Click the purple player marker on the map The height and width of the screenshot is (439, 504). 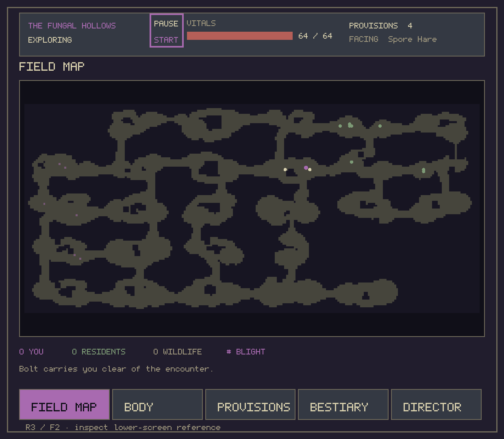[x=306, y=167]
